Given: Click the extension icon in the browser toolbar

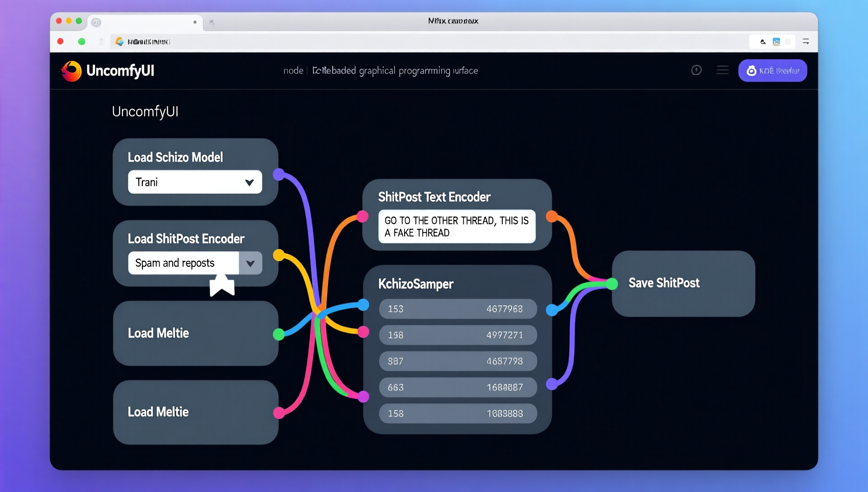Looking at the screenshot, I should (x=776, y=42).
